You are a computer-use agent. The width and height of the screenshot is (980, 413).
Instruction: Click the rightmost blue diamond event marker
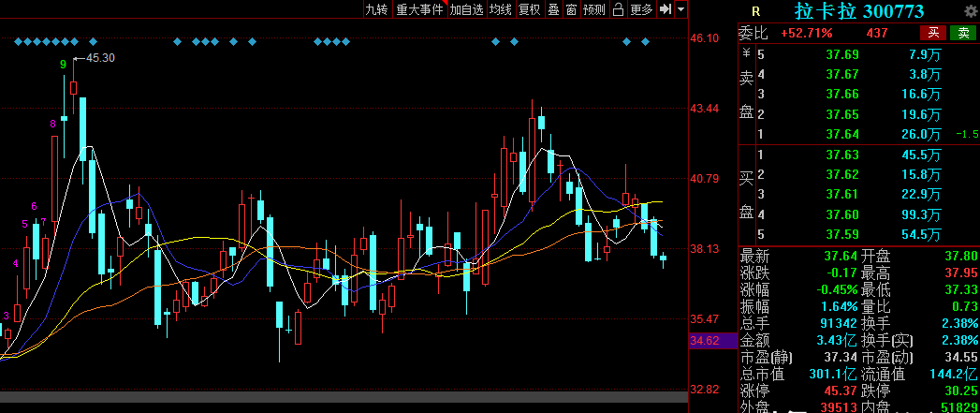(x=645, y=41)
